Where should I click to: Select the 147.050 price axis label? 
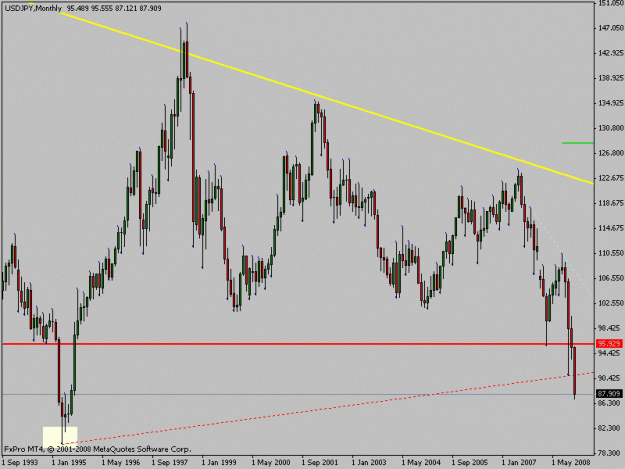point(610,28)
